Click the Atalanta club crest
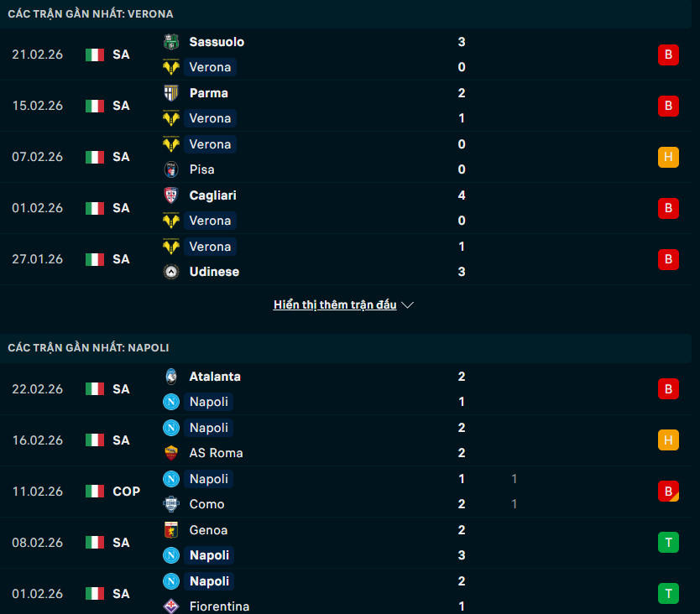 click(171, 377)
